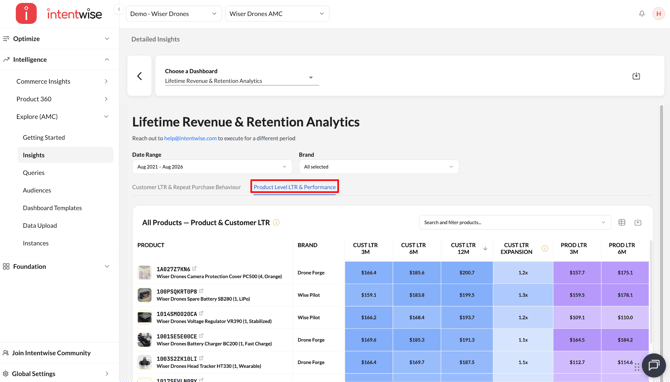670x382 pixels.
Task: Open the chat support bubble
Action: [653, 365]
